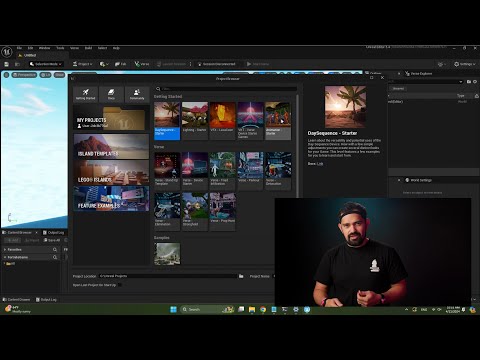
Task: Open the Tools menu
Action: [x=60, y=48]
